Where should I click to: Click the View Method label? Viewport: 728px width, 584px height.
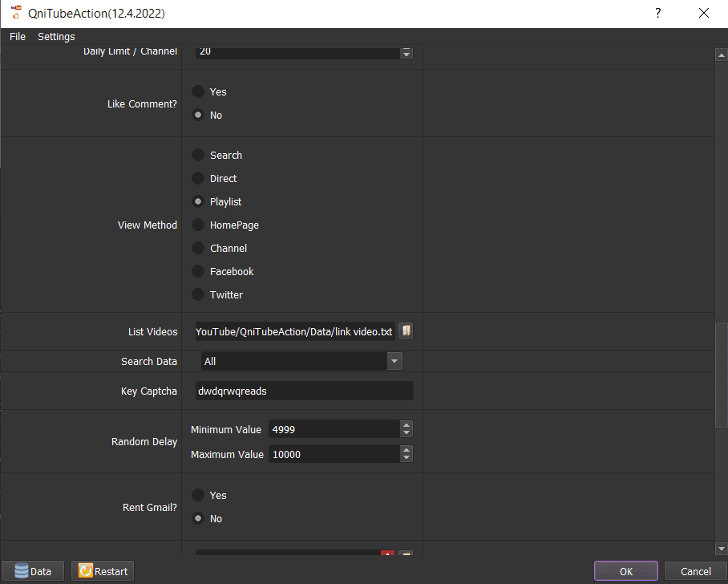(x=148, y=225)
